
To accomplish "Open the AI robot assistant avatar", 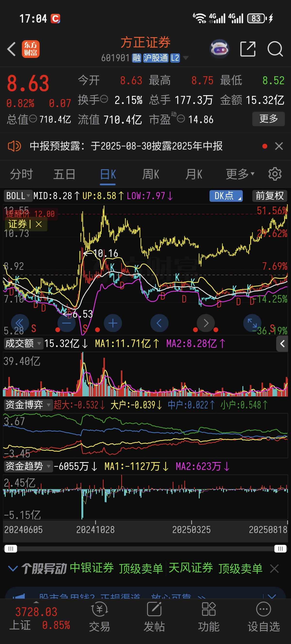I will [219, 49].
